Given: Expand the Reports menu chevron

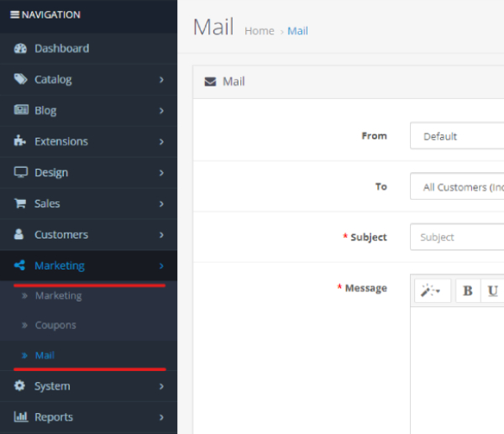Looking at the screenshot, I should tap(161, 417).
